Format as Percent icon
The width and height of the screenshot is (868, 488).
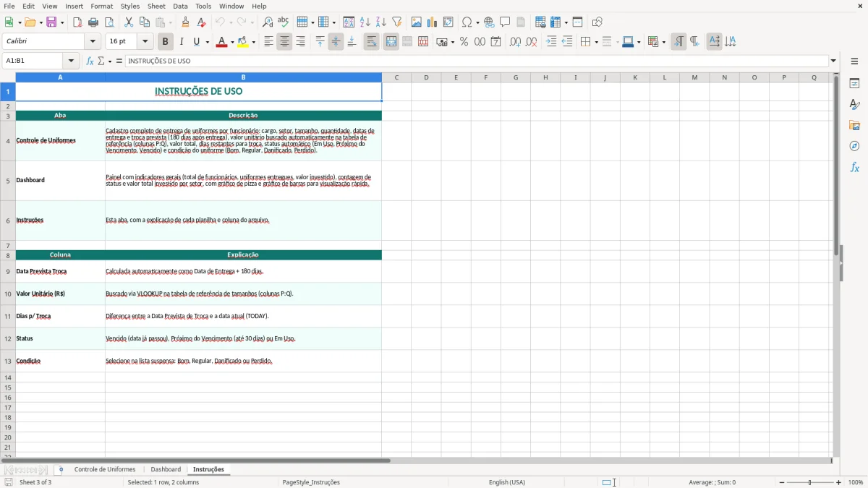pyautogui.click(x=464, y=42)
